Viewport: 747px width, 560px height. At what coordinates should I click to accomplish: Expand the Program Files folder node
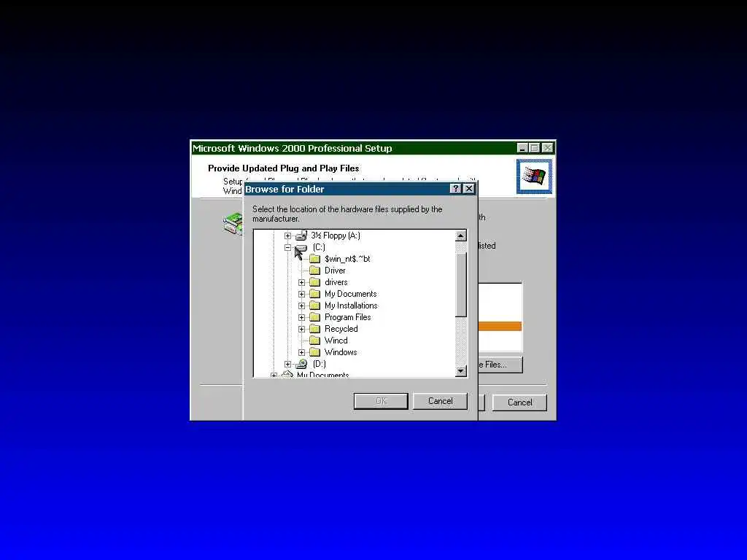click(x=301, y=318)
